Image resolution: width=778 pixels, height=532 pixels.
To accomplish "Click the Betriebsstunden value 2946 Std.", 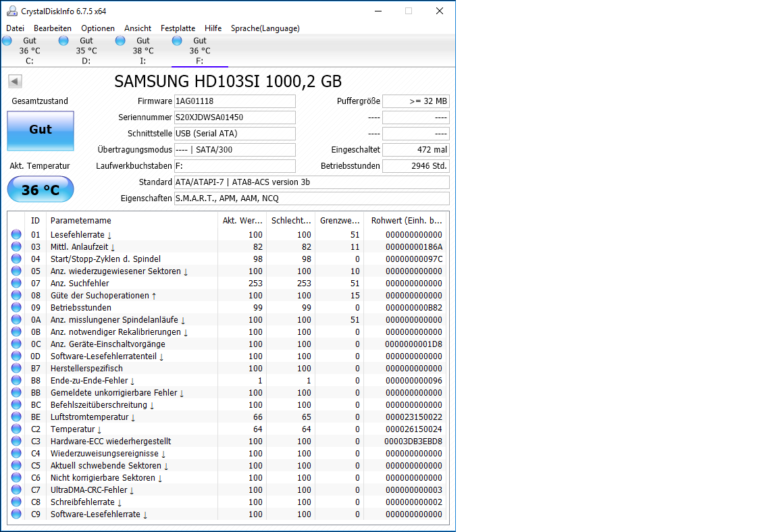I will tap(416, 166).
